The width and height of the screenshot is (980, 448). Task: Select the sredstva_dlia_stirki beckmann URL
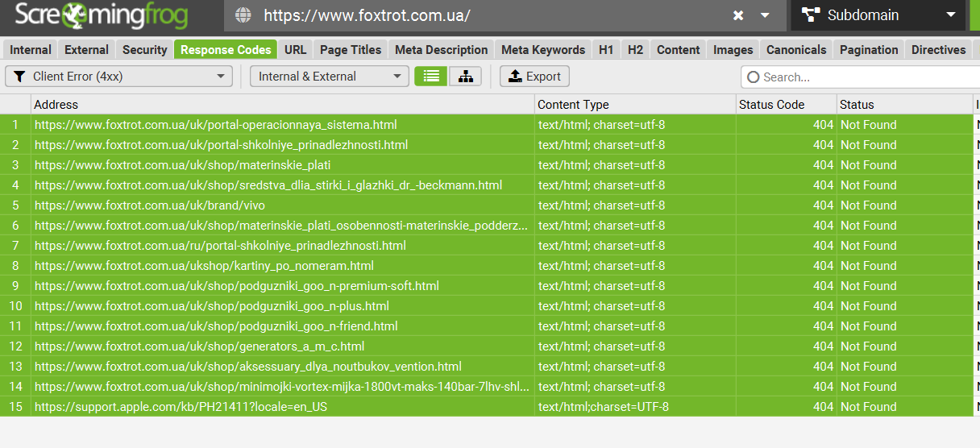pos(268,185)
